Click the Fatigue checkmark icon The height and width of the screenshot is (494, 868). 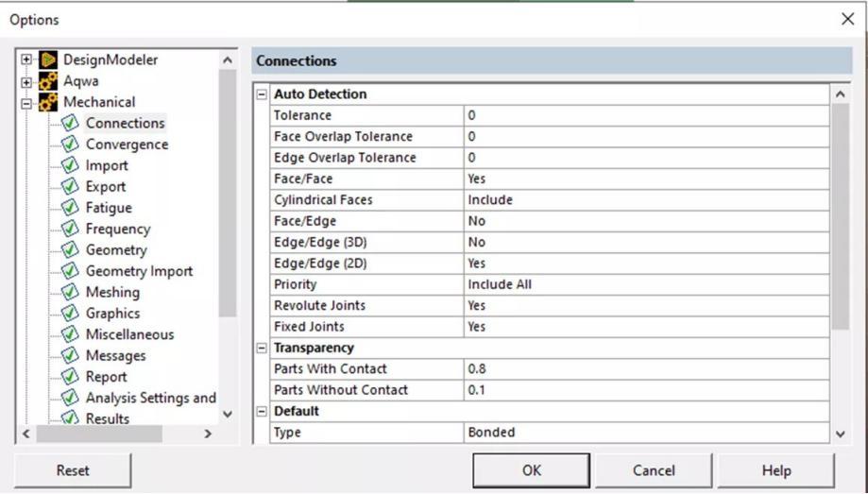pos(70,207)
